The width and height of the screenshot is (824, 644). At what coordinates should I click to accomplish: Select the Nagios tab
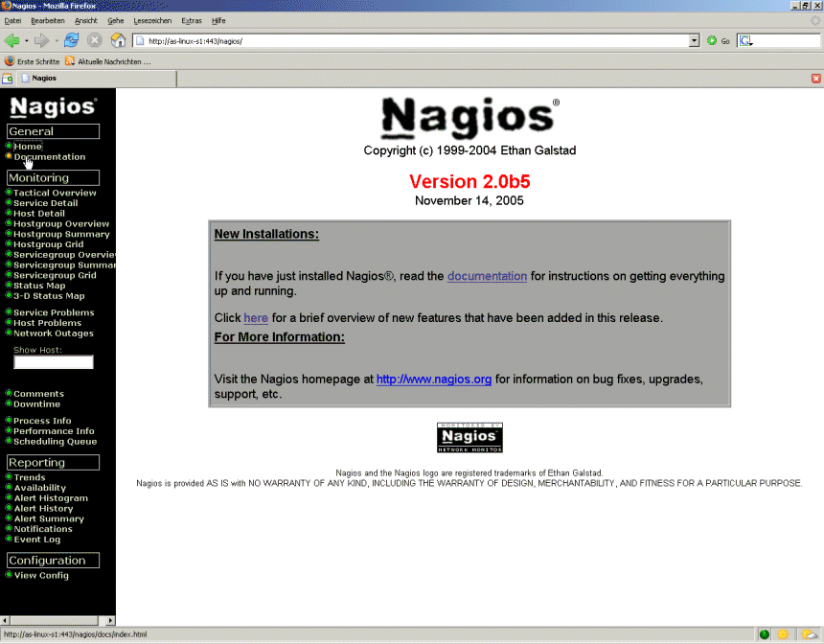tap(97, 79)
